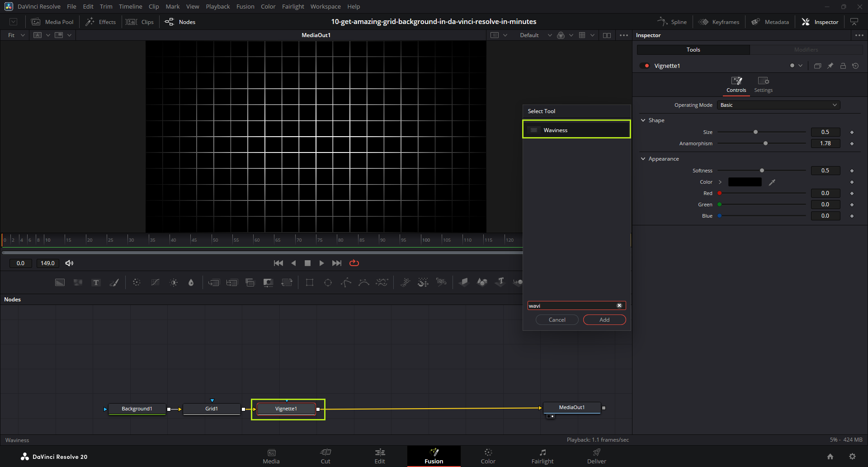Reset Vignette1 using the reset icon
Screen dimensions: 868x467
[855, 66]
